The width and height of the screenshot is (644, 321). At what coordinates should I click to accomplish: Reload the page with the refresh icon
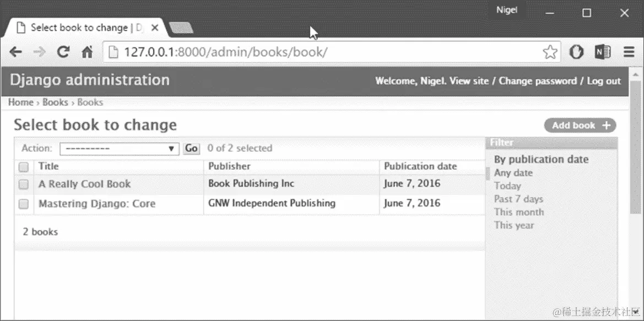pos(63,52)
